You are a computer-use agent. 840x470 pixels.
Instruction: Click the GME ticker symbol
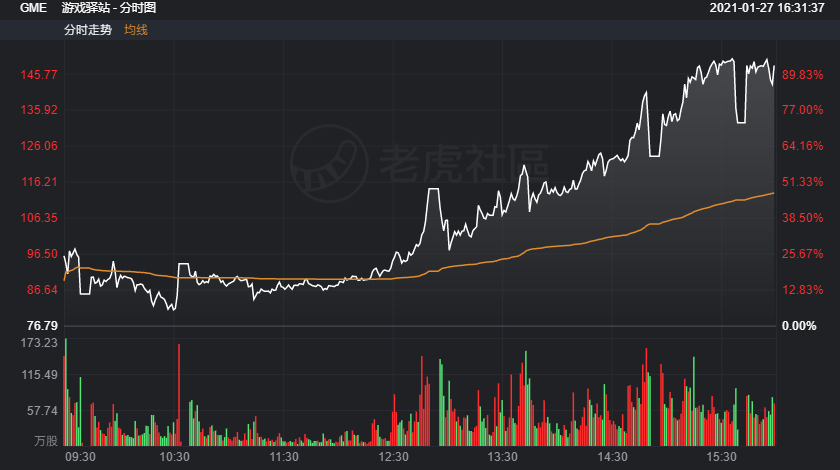pyautogui.click(x=33, y=8)
